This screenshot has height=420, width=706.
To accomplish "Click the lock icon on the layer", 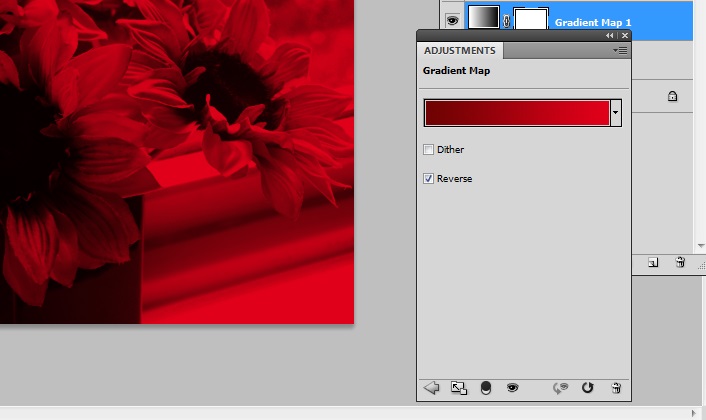I will click(672, 97).
